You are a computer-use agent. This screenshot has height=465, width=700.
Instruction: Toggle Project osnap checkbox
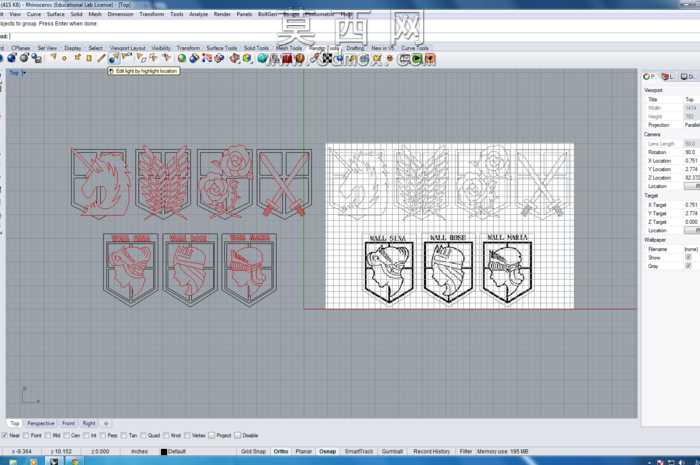tap(212, 435)
